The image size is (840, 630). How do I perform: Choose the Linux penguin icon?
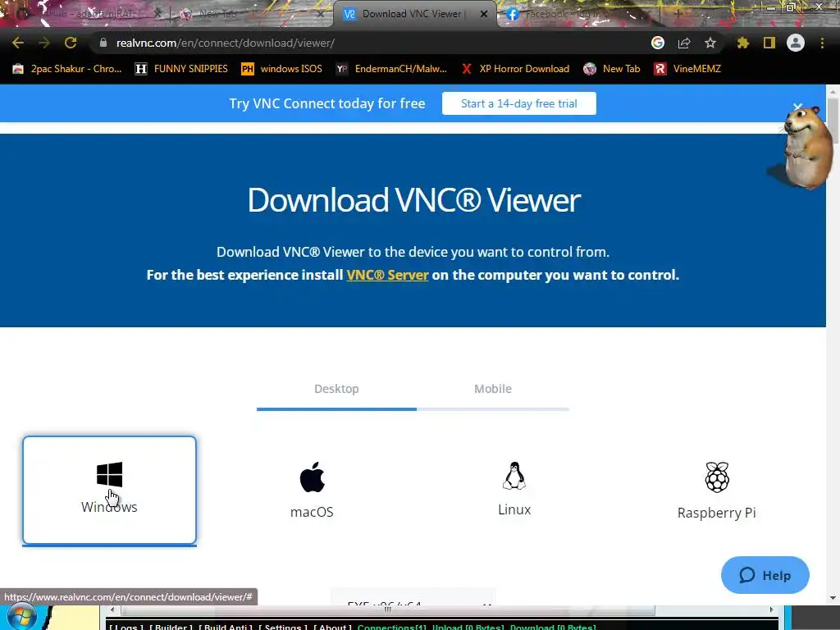point(514,476)
